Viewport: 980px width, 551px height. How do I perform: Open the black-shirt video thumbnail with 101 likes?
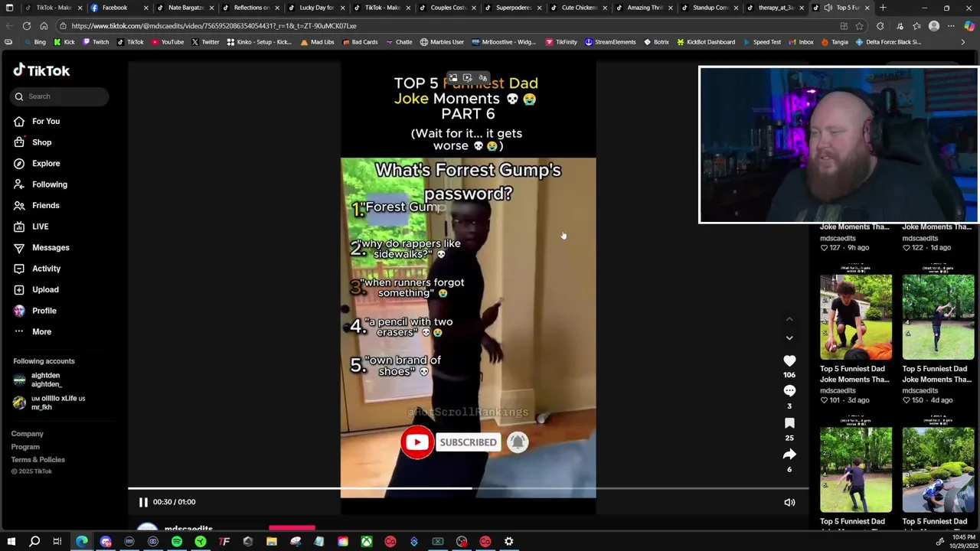[856, 317]
